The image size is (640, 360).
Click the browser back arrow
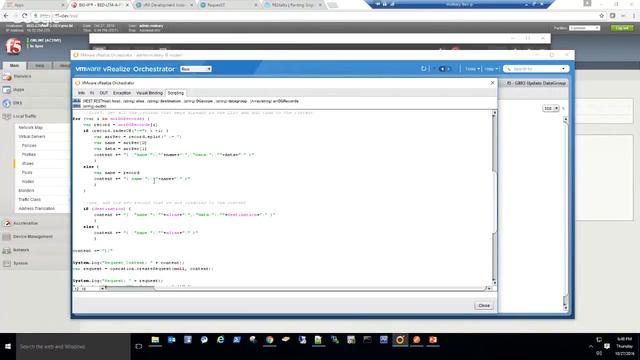click(x=6, y=16)
